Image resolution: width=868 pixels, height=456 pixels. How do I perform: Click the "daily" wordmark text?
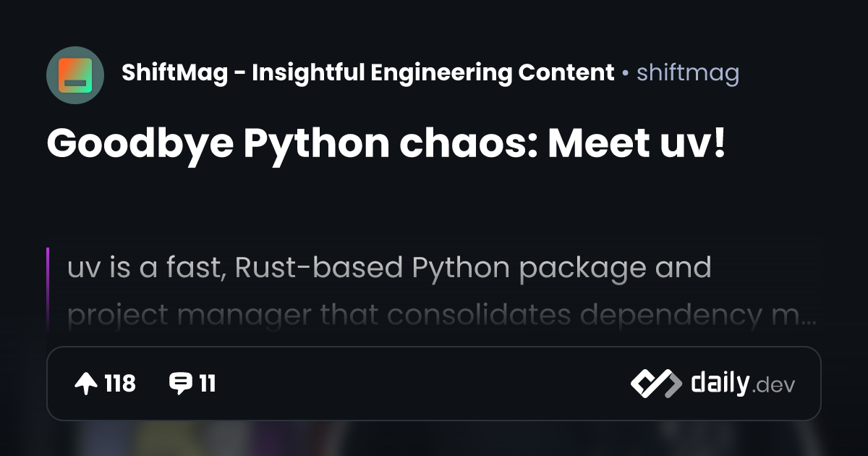coord(720,383)
